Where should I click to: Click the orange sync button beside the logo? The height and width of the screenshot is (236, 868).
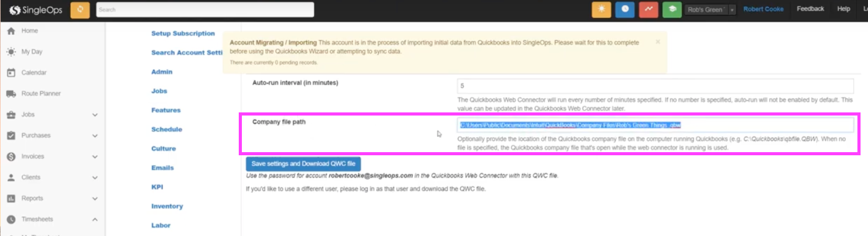(80, 10)
